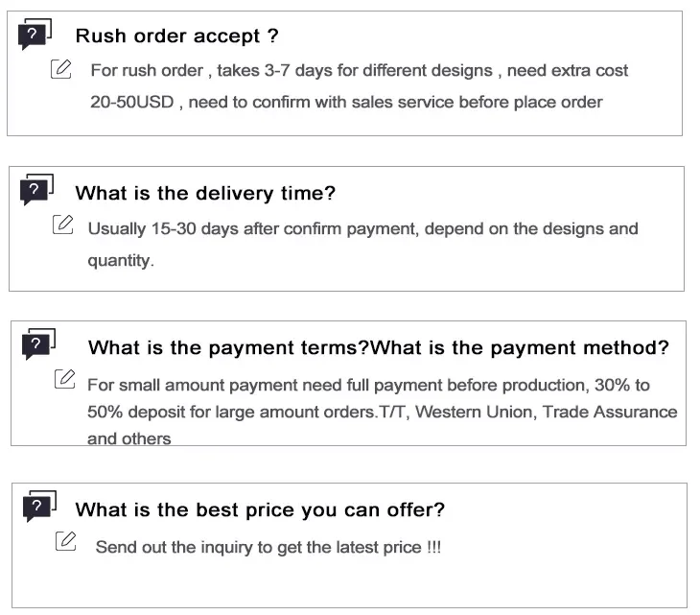The image size is (700, 615).
Task: Click edit pencil icon beside Send out the inquiry
Action: 65,541
